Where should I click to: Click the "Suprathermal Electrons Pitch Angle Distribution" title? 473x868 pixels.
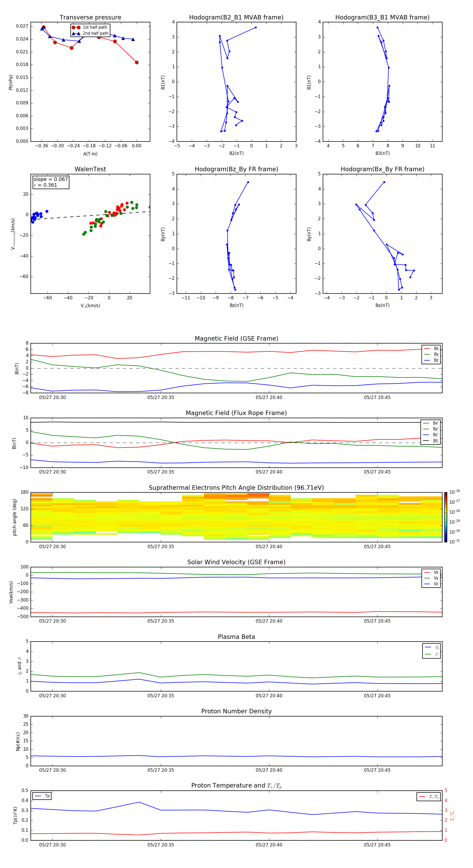[236, 488]
